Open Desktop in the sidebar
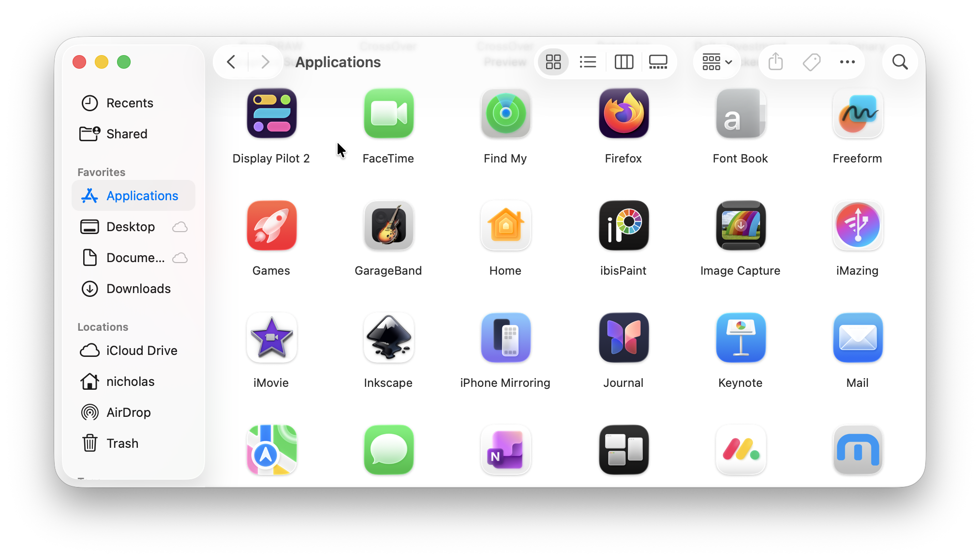Screen dimensions: 980x559 tap(134, 227)
